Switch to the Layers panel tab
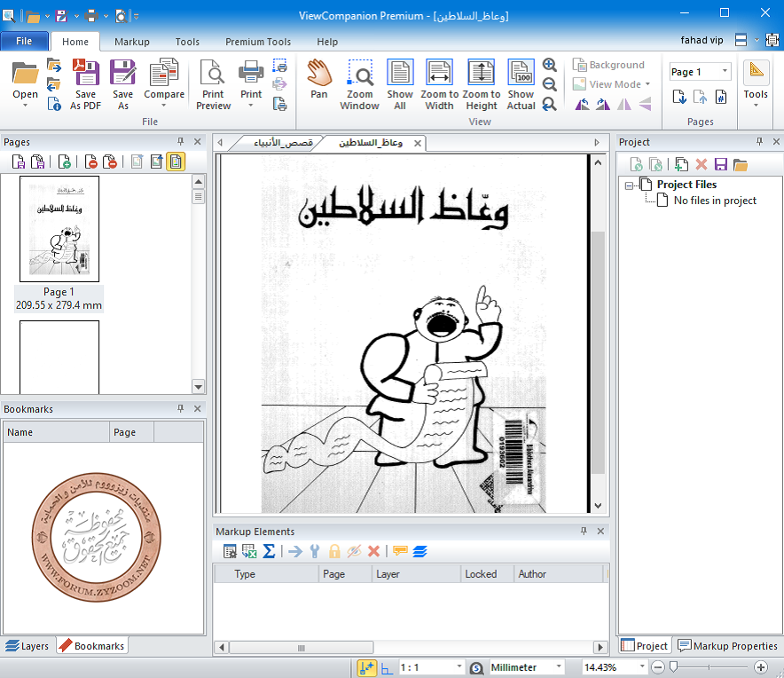The height and width of the screenshot is (678, 784). (27, 646)
